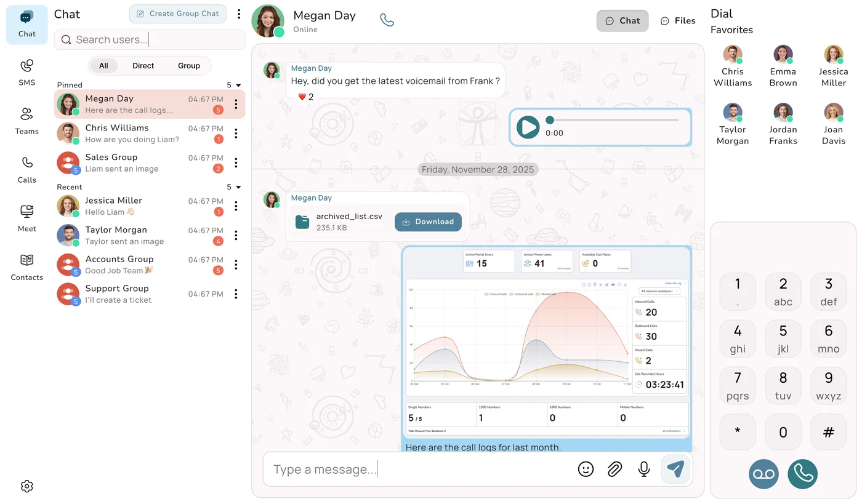Click Create Group Chat button
862x504 pixels.
(x=178, y=14)
